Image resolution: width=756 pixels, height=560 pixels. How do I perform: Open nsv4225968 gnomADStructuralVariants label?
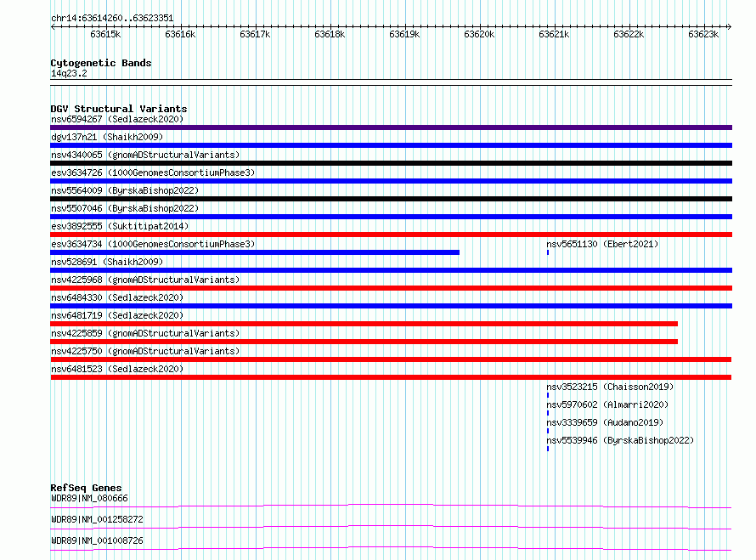click(145, 280)
